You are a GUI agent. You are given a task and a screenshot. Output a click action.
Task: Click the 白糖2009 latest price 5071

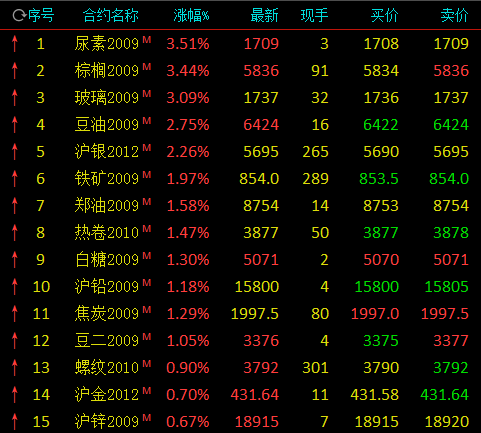261,260
